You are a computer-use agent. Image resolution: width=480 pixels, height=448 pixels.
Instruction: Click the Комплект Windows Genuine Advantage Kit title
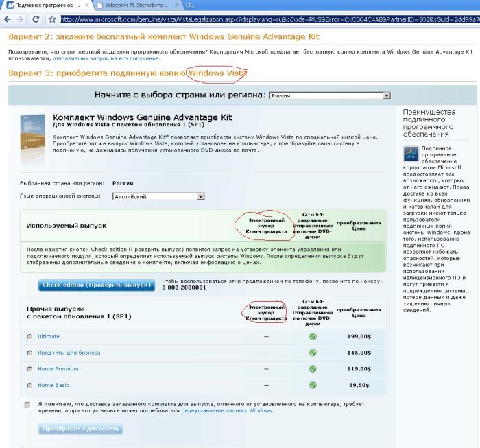click(x=143, y=117)
